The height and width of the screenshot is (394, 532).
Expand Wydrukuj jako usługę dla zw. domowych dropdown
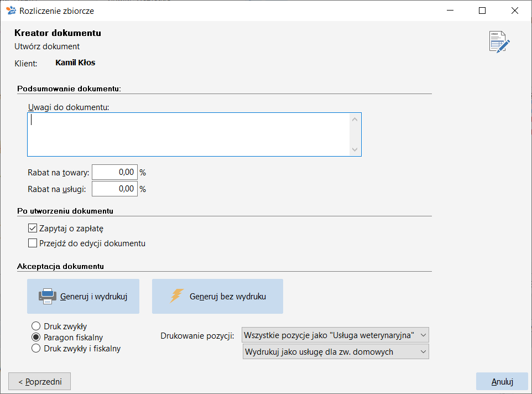(336, 351)
